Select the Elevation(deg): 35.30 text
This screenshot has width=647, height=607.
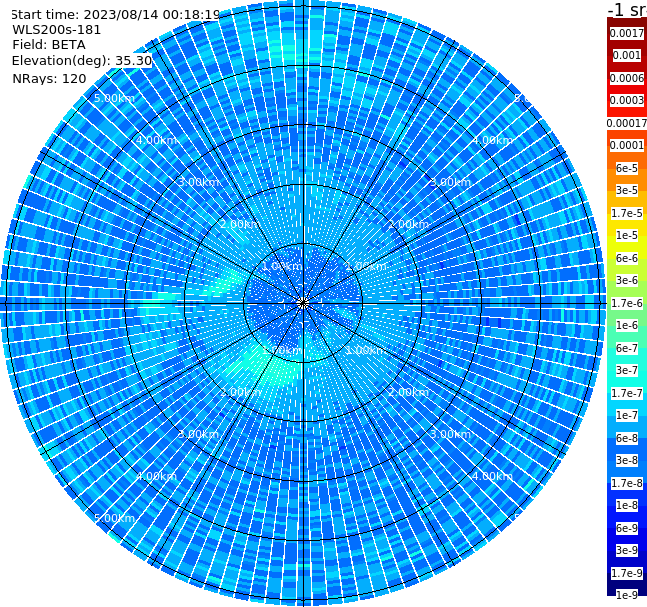[82, 61]
